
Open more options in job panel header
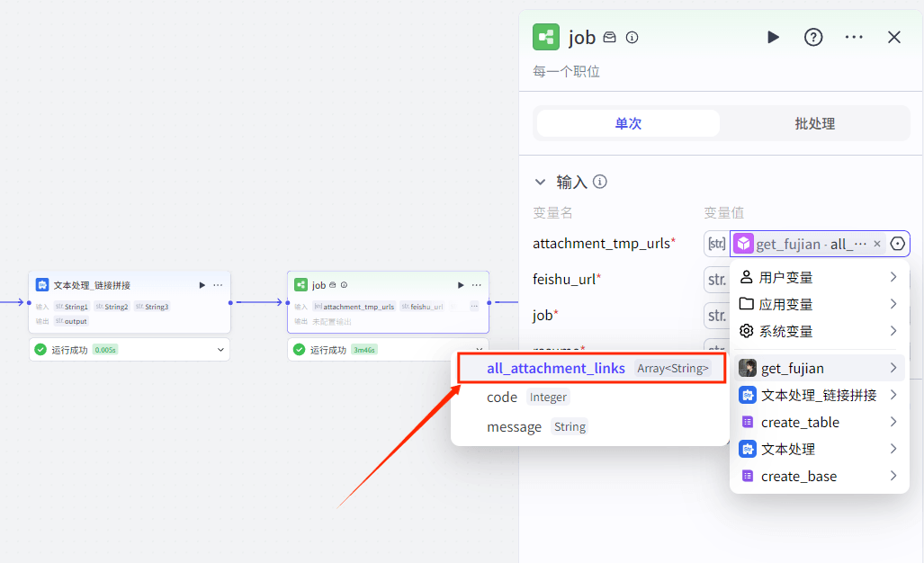(854, 37)
